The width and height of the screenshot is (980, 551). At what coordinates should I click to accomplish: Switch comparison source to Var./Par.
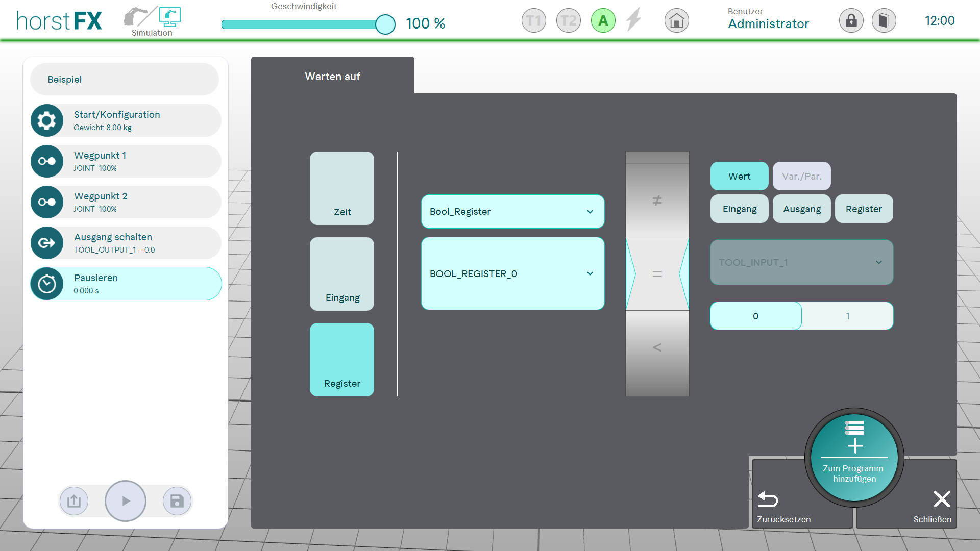coord(801,176)
